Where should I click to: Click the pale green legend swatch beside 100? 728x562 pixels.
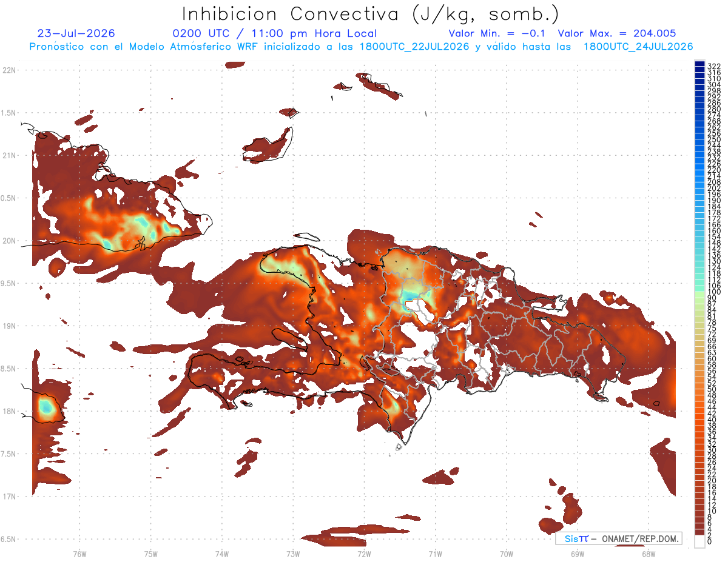tap(699, 293)
